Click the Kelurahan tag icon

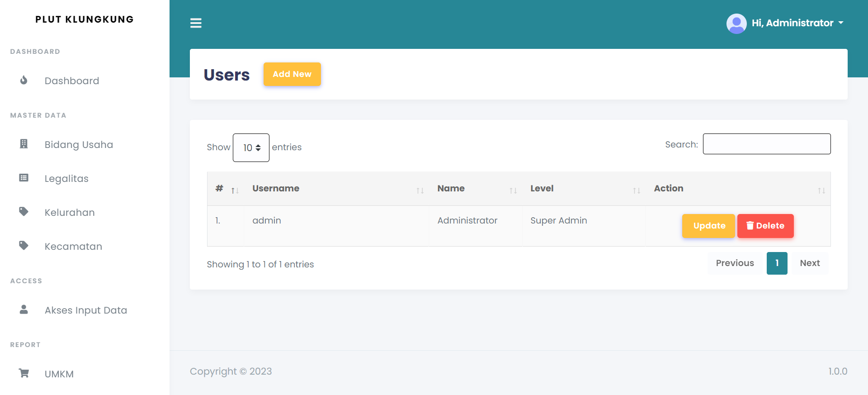click(x=24, y=212)
